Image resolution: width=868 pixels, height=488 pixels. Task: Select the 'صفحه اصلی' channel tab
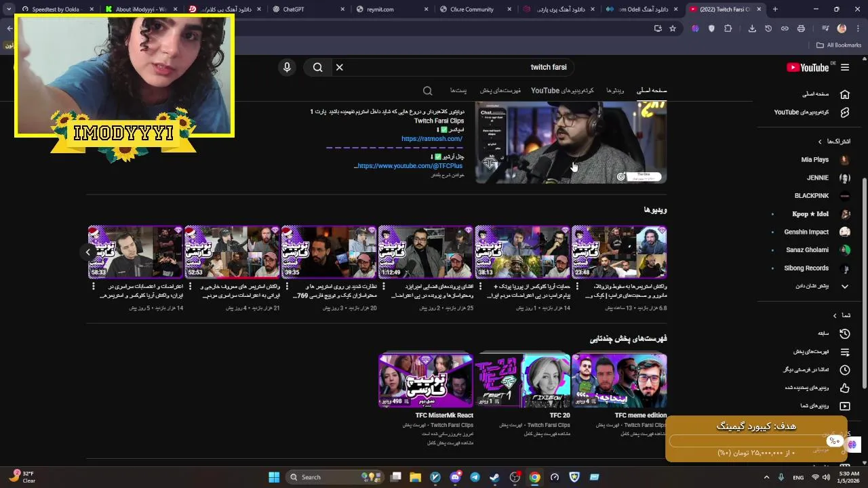pos(652,91)
